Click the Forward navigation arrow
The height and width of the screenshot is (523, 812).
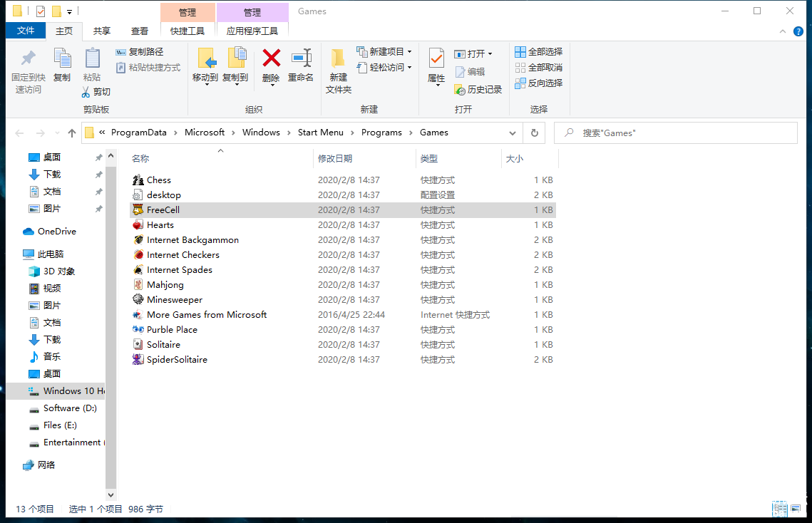tap(41, 133)
